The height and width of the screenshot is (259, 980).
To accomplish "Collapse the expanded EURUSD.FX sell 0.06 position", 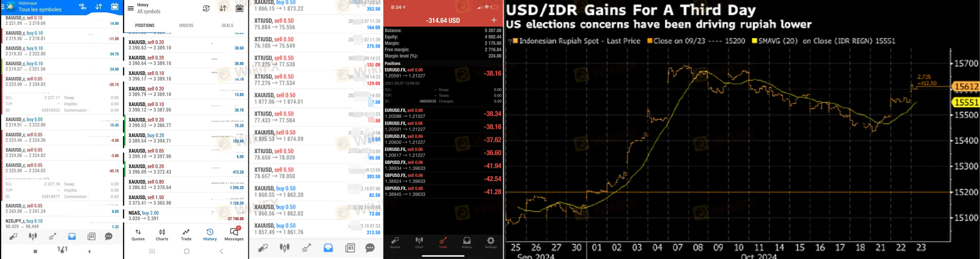I will point(443,73).
